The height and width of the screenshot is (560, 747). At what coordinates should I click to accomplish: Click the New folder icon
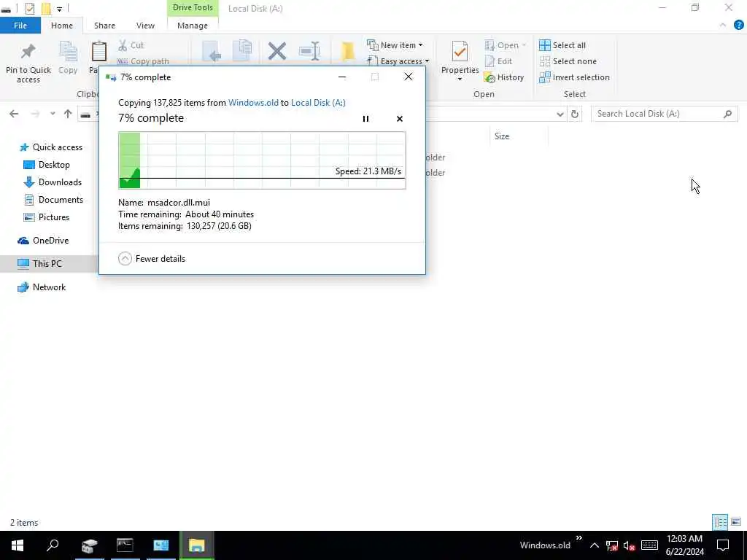(348, 51)
